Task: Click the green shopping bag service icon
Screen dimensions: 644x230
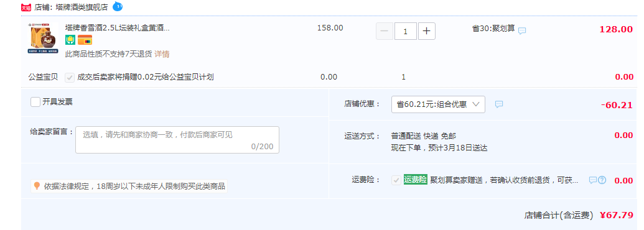Action: click(x=70, y=40)
